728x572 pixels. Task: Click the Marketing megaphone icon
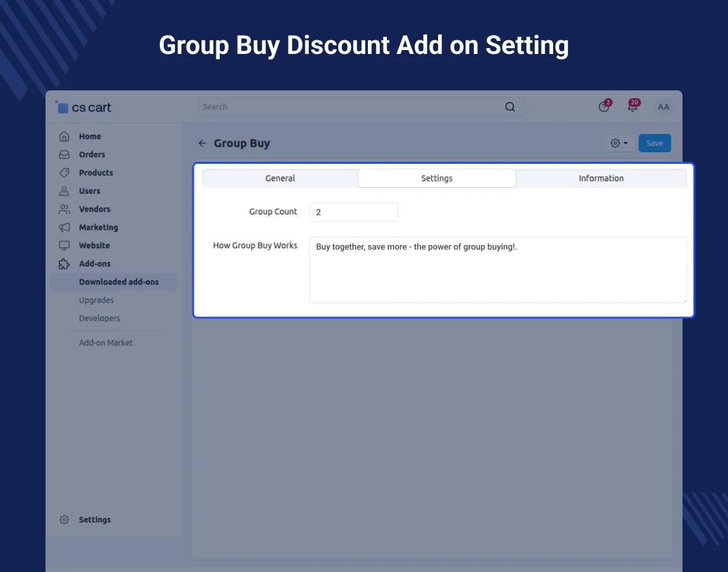[x=64, y=227]
